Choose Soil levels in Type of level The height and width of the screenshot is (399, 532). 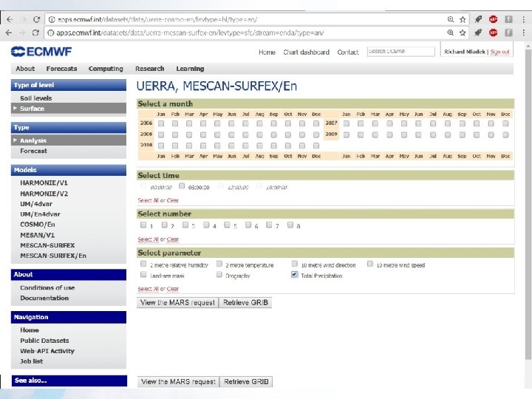(36, 98)
